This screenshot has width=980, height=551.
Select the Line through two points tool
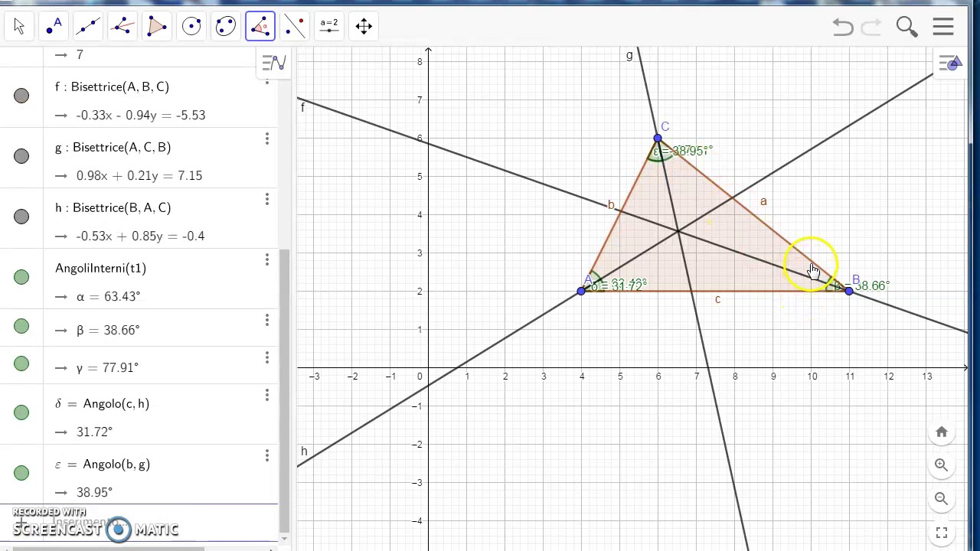point(88,26)
